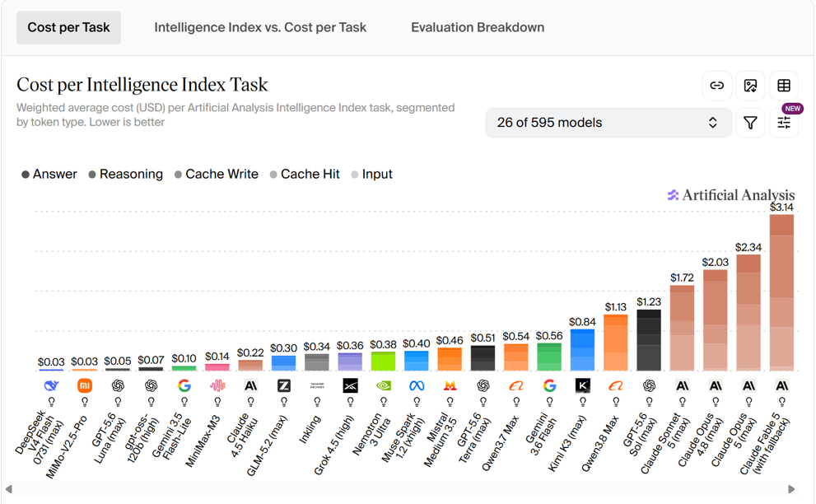
Task: Click the lightbulb reasoning indicator under Kimi K3
Action: click(x=583, y=402)
